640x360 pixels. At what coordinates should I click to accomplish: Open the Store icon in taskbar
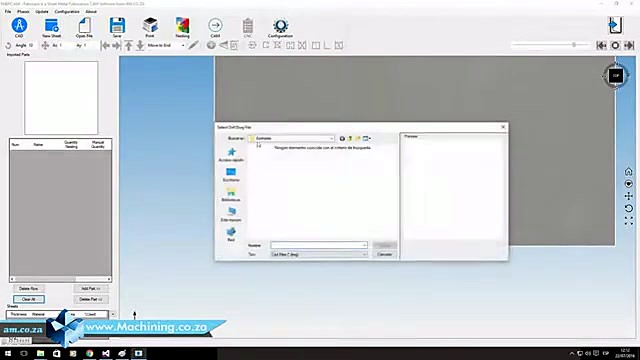pyautogui.click(x=57, y=353)
